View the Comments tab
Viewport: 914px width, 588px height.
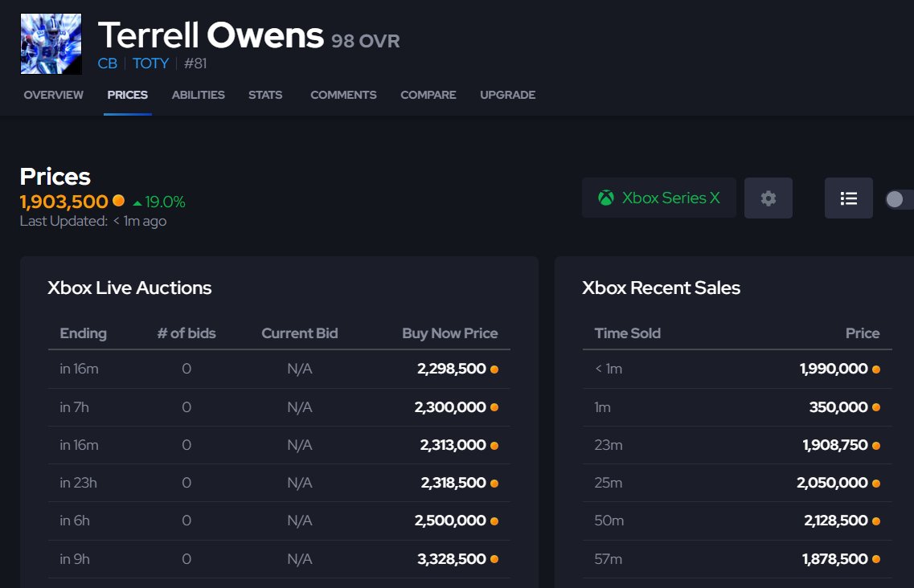point(343,95)
